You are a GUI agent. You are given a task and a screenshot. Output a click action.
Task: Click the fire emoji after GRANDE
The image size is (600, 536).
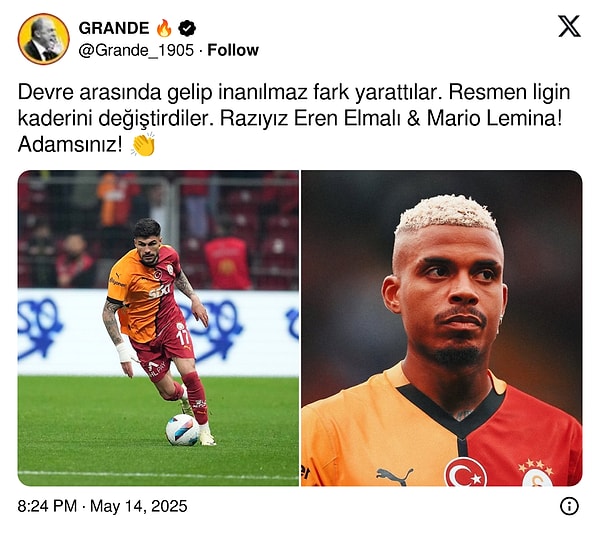tap(164, 28)
